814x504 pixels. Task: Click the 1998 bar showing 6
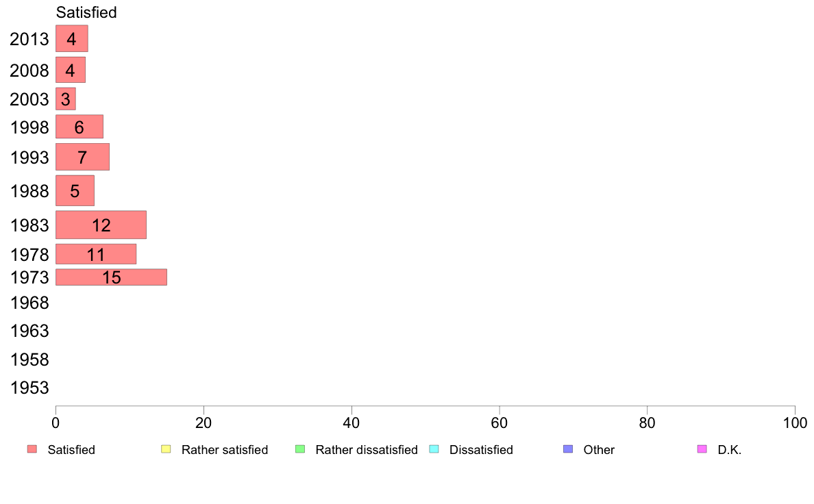79,127
